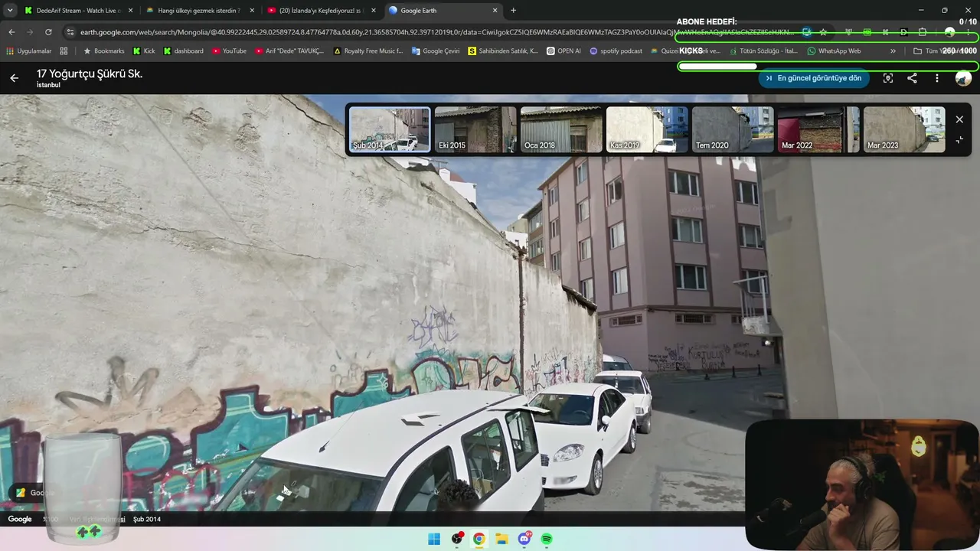Select the Şub 2014 imagery thumbnail
The width and height of the screenshot is (980, 551).
(x=390, y=129)
